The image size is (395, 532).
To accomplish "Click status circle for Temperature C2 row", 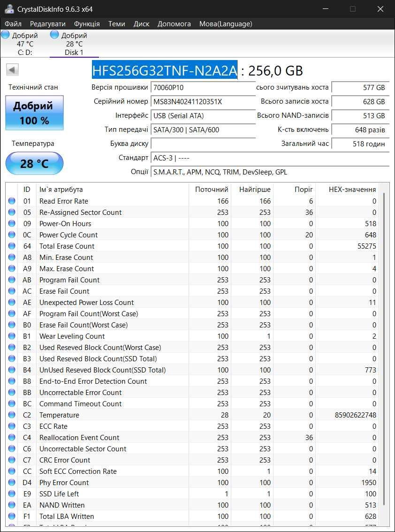I will 12,415.
